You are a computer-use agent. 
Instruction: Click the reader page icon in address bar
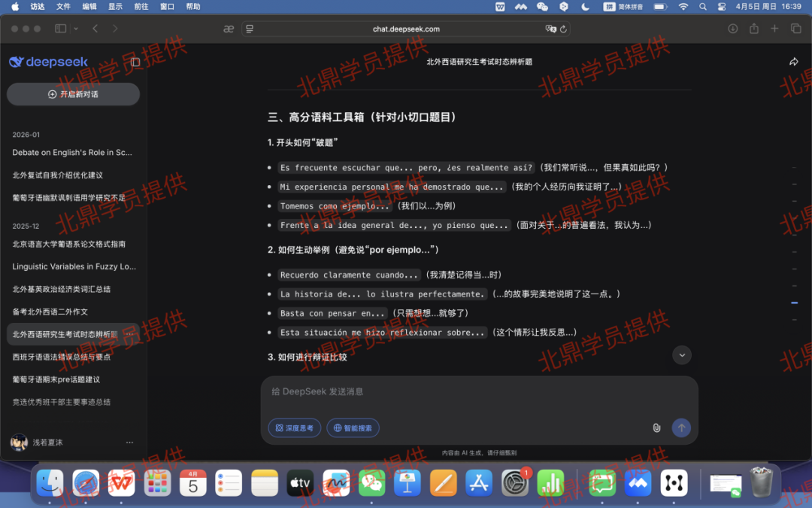click(250, 29)
